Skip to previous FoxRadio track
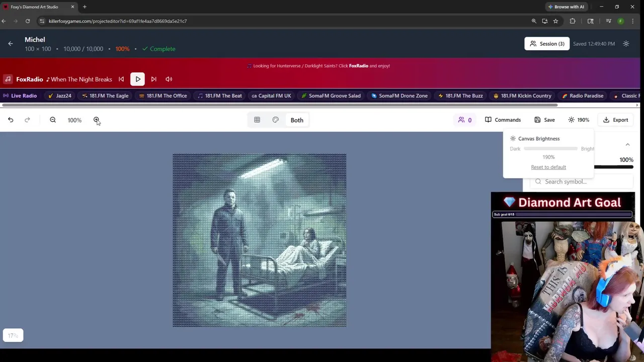This screenshot has height=362, width=644. point(121,79)
